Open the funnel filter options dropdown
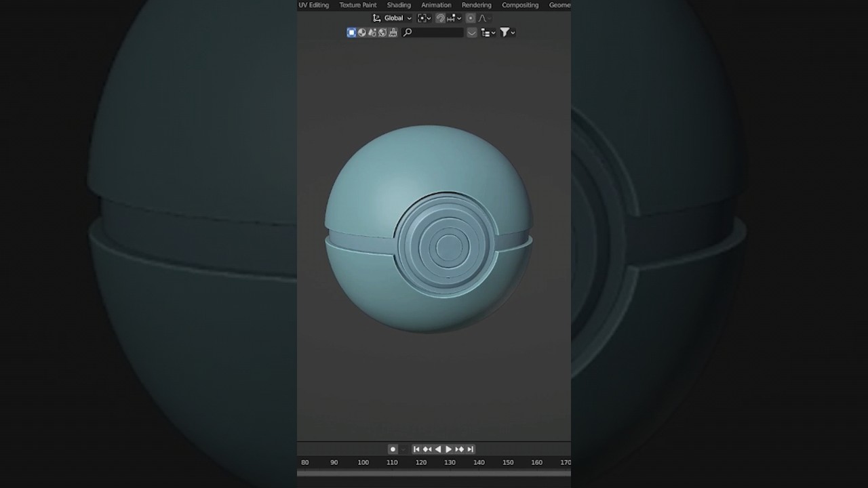The height and width of the screenshot is (488, 868). (508, 33)
